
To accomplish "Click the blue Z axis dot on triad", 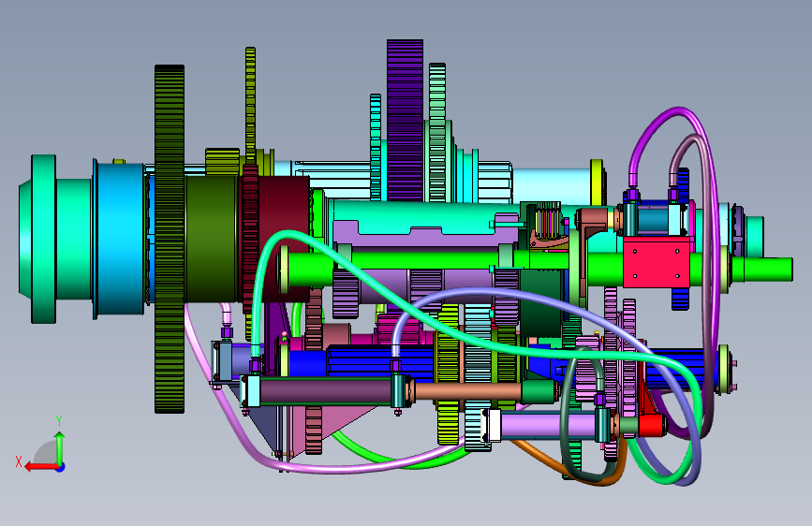I will pos(61,467).
